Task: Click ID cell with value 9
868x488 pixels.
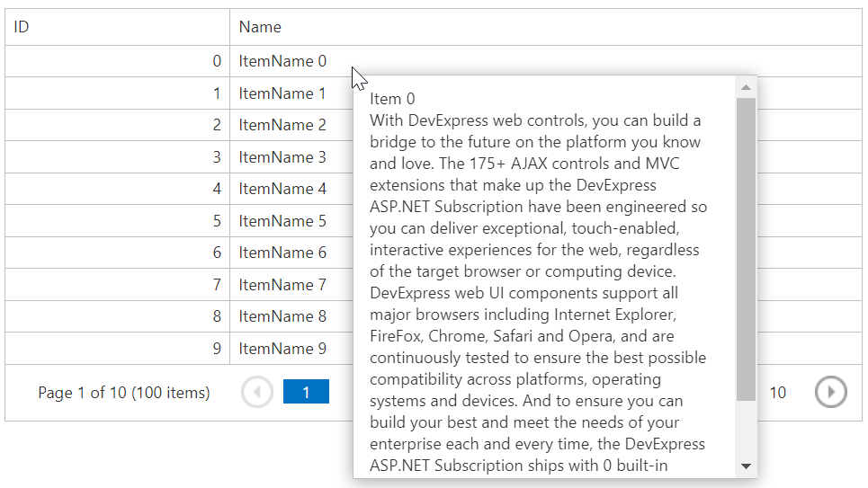Action: tap(117, 348)
